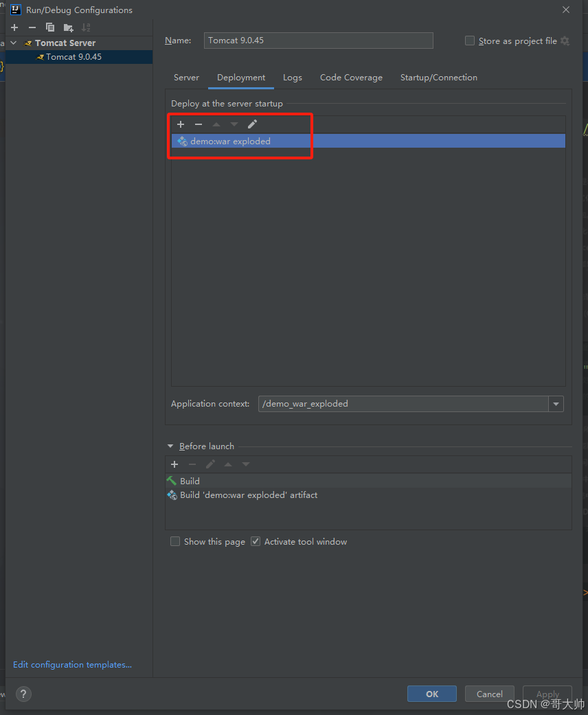Open the Startup/Connection tab
Image resolution: width=588 pixels, height=715 pixels.
pyautogui.click(x=439, y=78)
